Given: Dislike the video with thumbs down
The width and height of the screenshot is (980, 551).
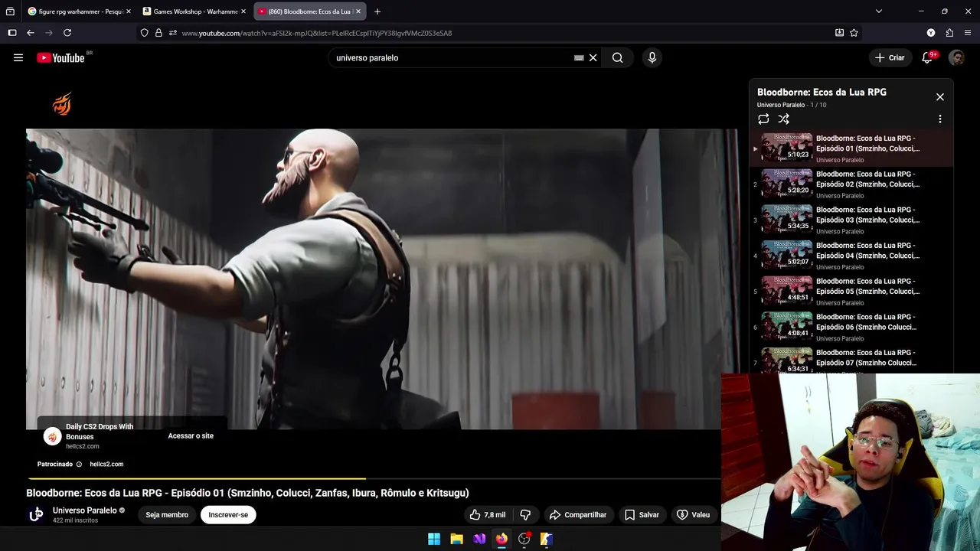Looking at the screenshot, I should [x=525, y=515].
